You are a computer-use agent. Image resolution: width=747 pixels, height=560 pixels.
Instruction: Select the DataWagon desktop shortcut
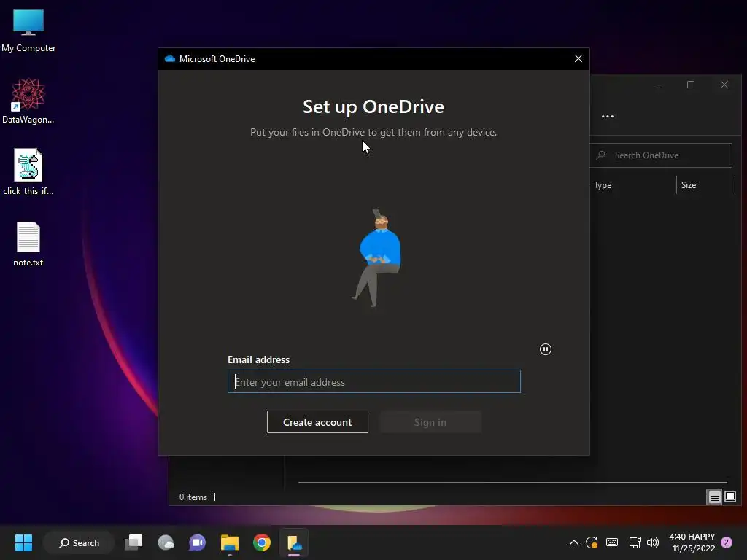(28, 101)
